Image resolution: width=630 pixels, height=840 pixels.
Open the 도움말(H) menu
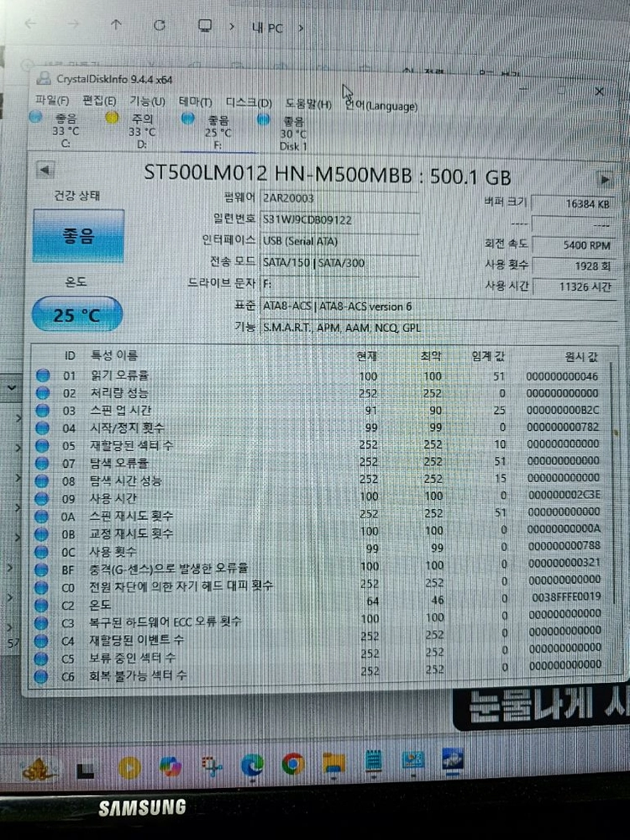tap(308, 104)
